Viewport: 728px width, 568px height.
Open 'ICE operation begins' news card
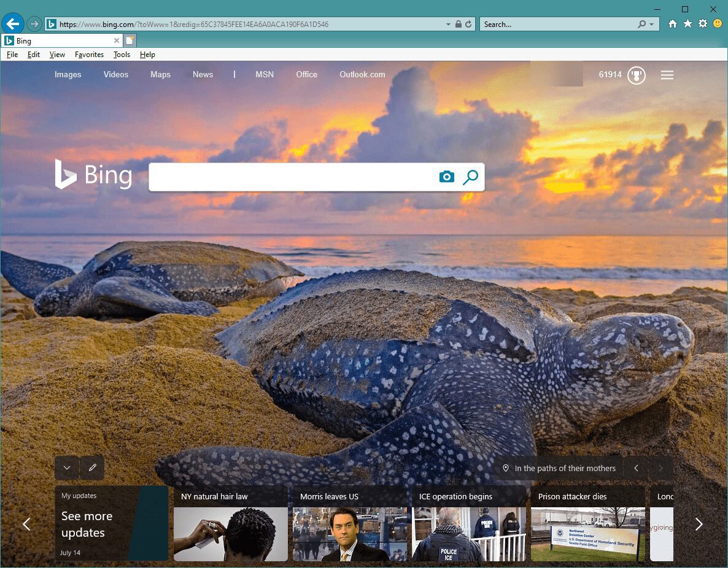469,523
